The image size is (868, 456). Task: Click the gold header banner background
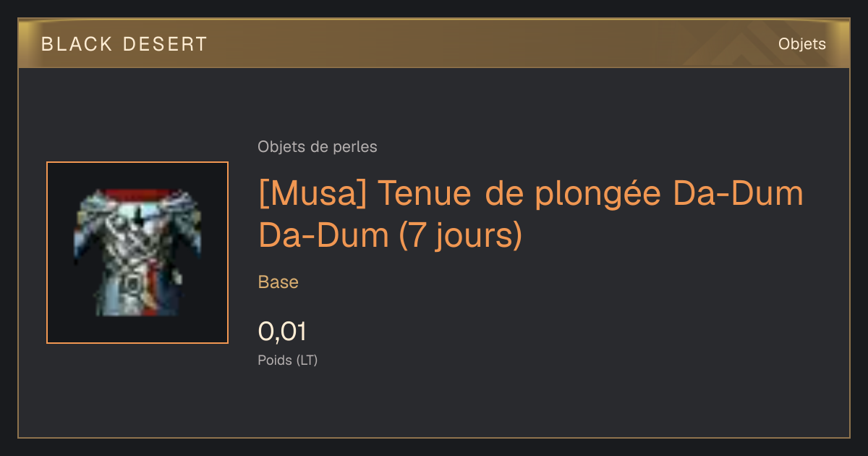coord(434,44)
